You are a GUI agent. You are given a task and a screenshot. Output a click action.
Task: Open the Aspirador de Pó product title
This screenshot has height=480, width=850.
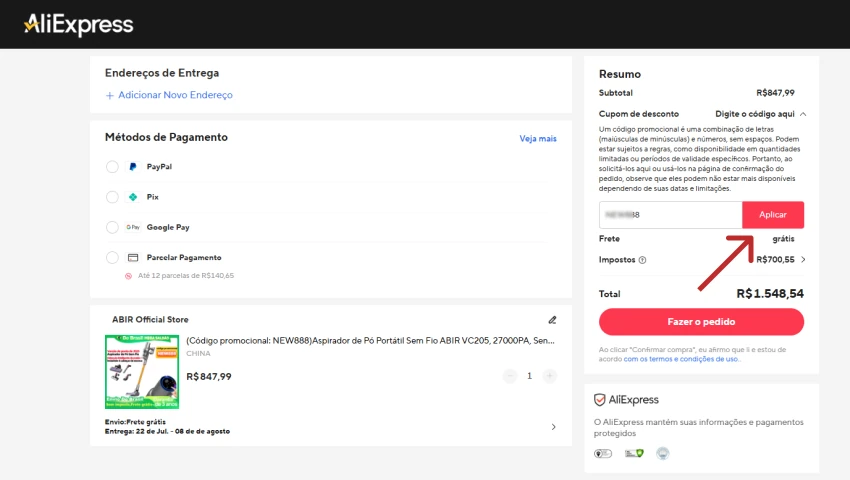coord(370,341)
